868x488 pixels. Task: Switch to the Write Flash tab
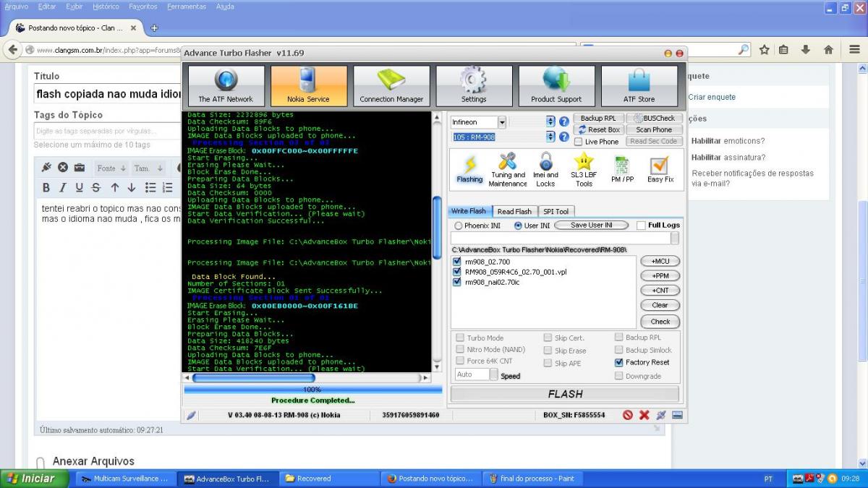(x=469, y=211)
